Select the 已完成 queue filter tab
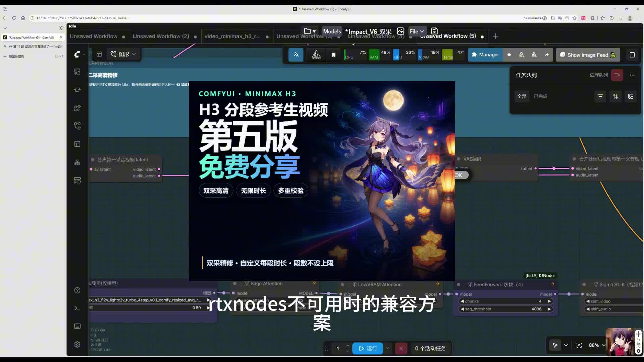Viewport: 644px width, 362px height. (x=540, y=96)
